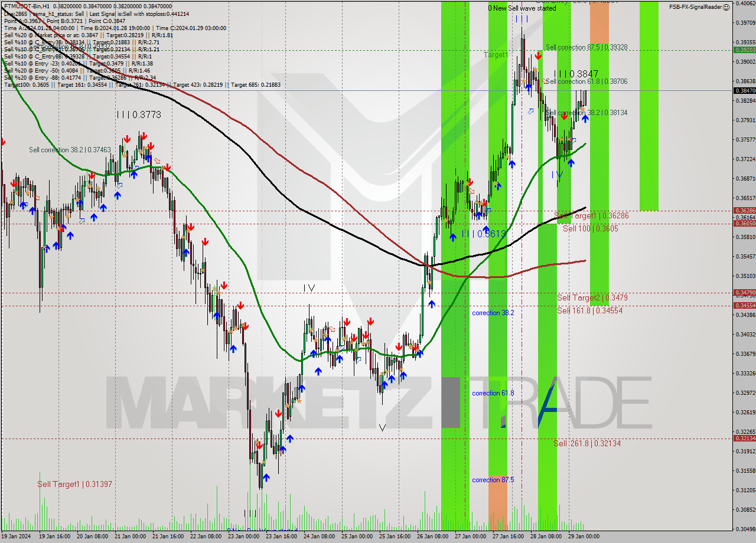Image resolution: width=756 pixels, height=543 pixels.
Task: Click the "I I I 0.3847" wave label
Action: 576,74
